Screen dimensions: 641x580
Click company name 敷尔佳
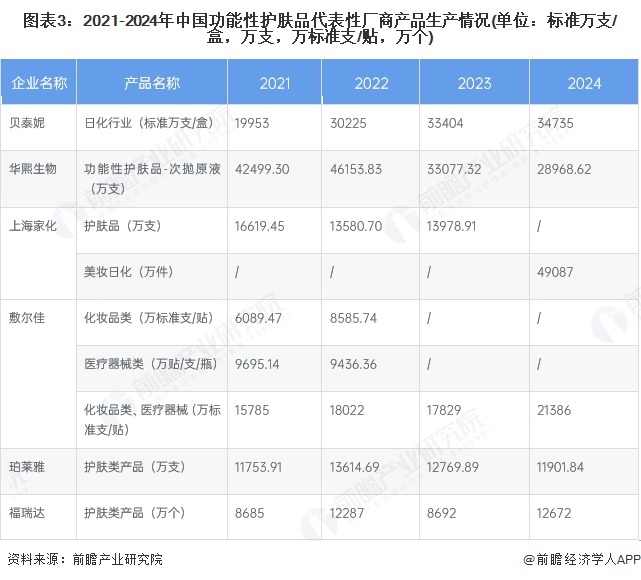click(x=27, y=318)
